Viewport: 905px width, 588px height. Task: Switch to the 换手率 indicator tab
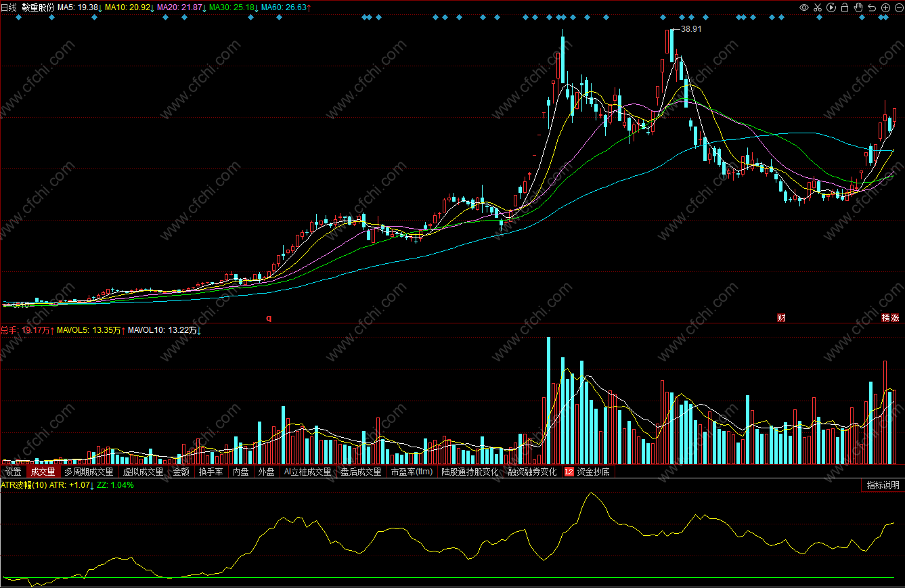pos(211,472)
